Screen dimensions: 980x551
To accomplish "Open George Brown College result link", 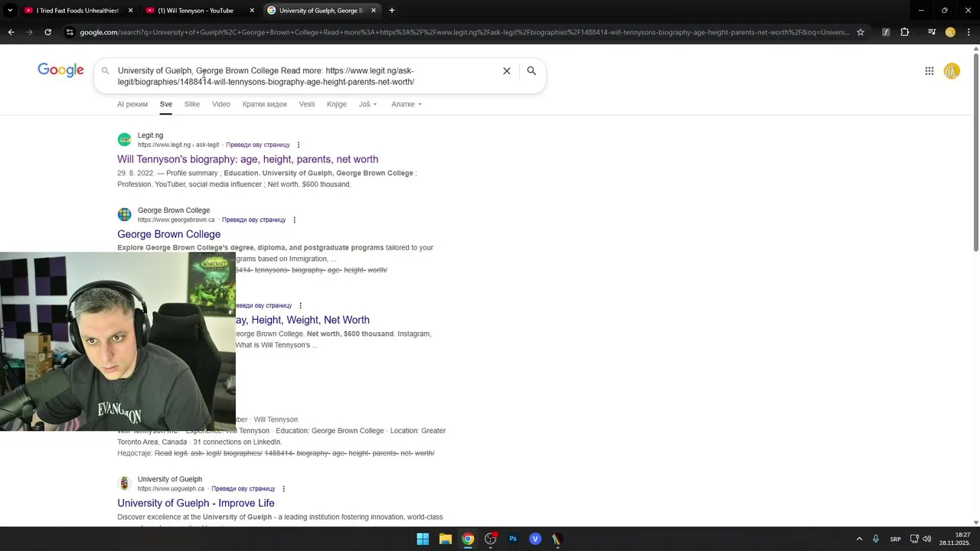I will pyautogui.click(x=168, y=234).
